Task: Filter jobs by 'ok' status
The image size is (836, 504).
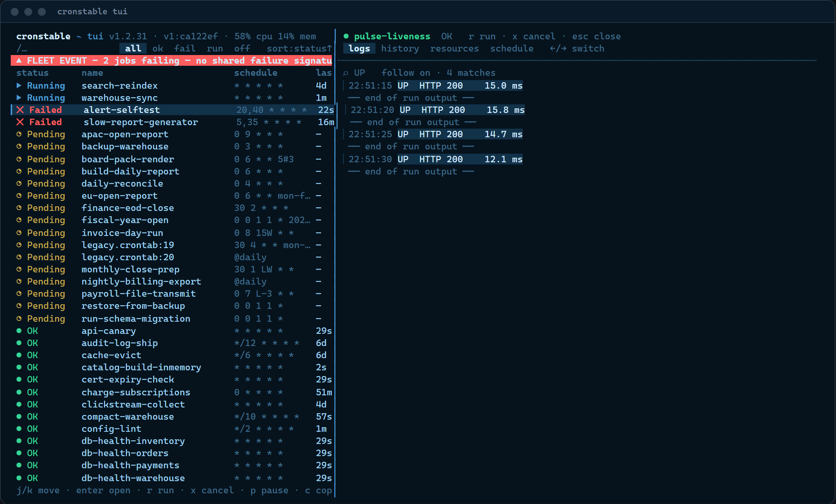Action: (158, 48)
